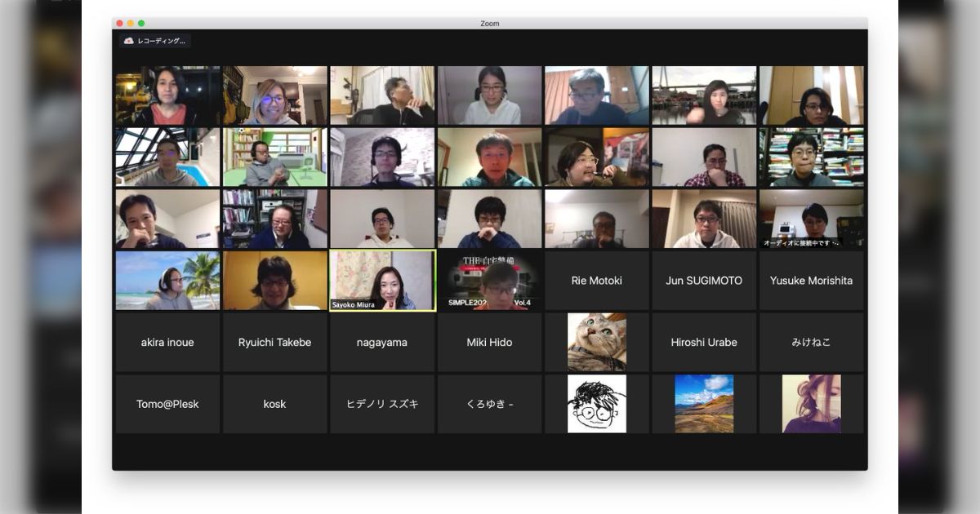
Task: Select the Tomo@Plesk participant tile
Action: click(167, 404)
